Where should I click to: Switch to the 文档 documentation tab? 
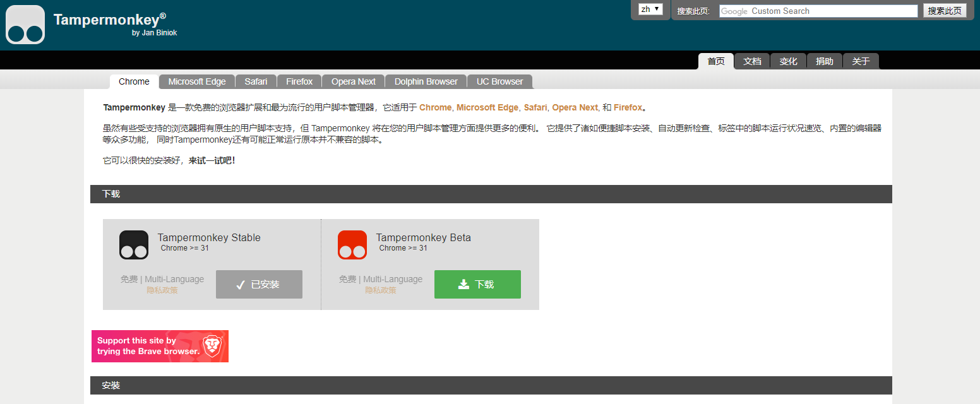click(752, 61)
